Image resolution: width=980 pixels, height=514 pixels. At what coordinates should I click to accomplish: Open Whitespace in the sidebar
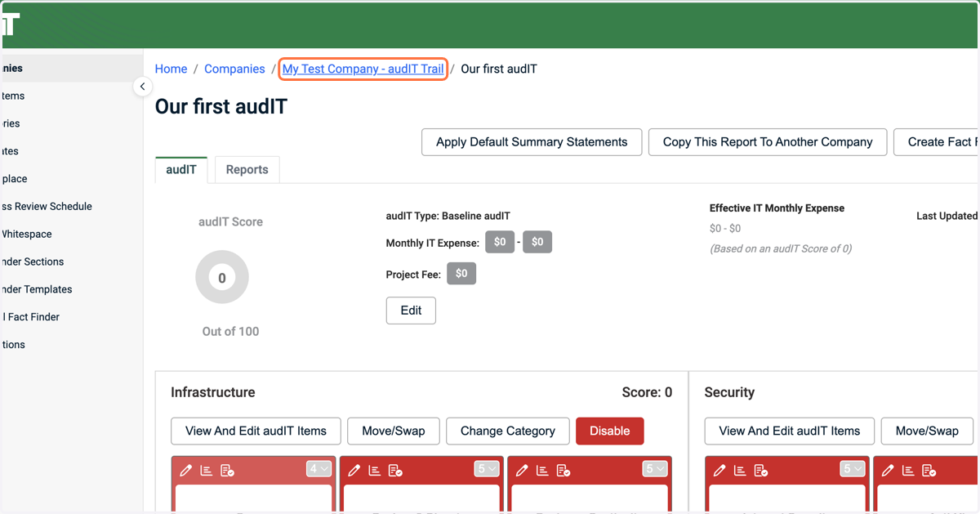[27, 234]
